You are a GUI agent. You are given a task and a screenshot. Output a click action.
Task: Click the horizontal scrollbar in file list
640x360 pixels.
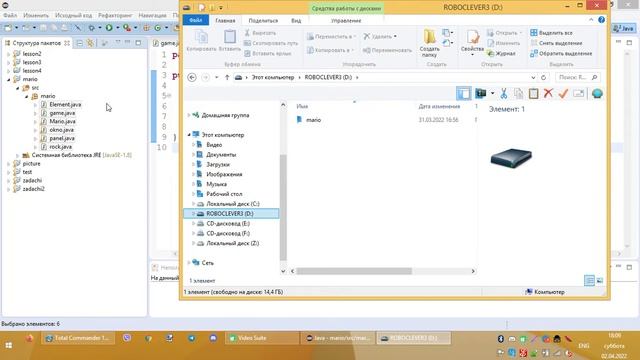354,271
